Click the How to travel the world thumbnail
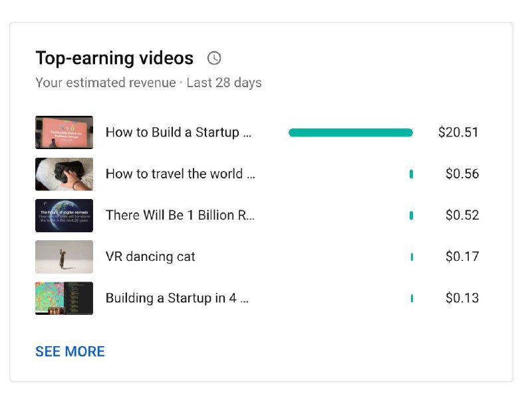This screenshot has height=402, width=532. [64, 174]
